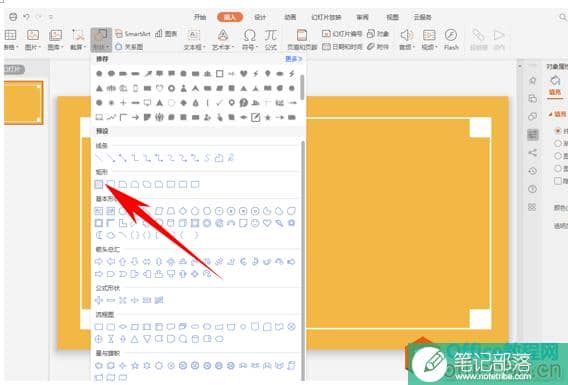Pick the five-point star in 星与旗帜
Screen dimensions: 568x385
135,365
